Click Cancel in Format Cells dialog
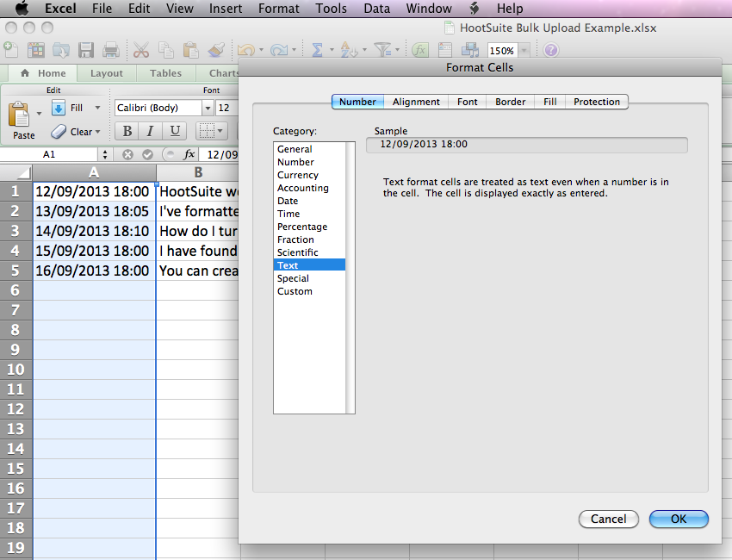Screen dimensions: 732x560 tap(609, 519)
